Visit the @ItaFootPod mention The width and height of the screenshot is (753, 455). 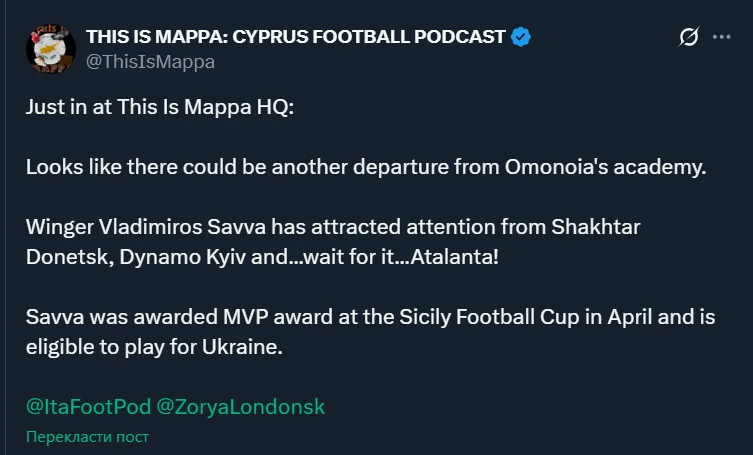(x=88, y=407)
